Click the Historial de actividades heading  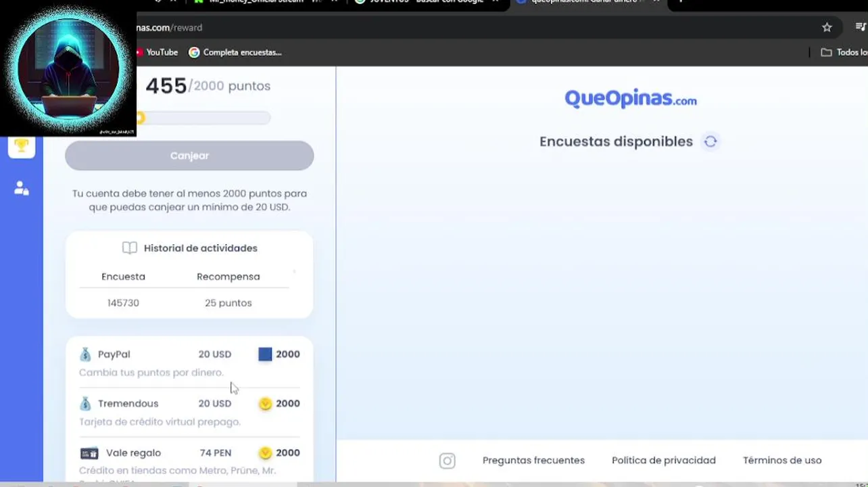tap(201, 248)
